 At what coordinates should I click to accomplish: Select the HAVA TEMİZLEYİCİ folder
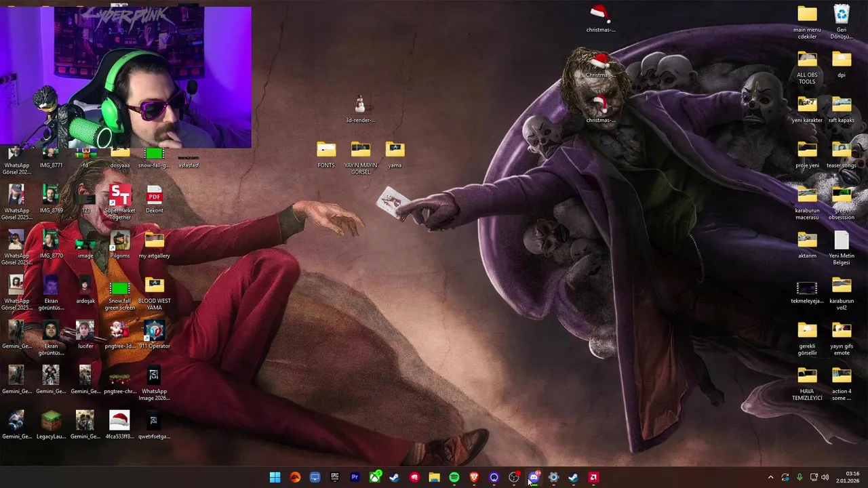tap(807, 384)
